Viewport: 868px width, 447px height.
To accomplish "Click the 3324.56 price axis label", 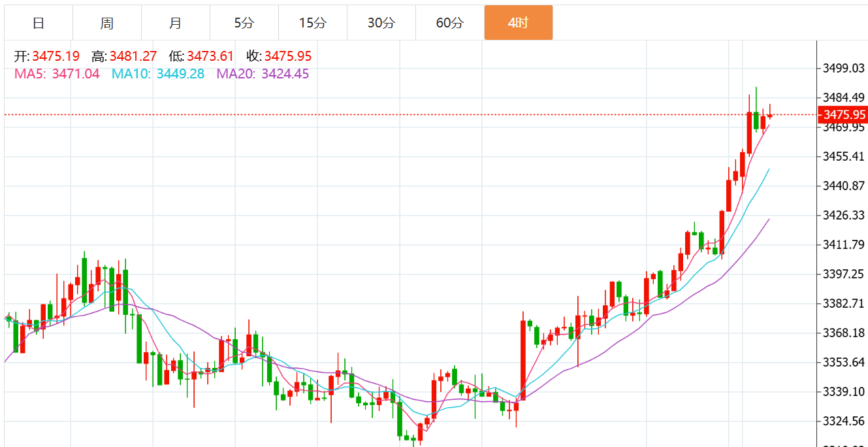I will click(x=844, y=421).
